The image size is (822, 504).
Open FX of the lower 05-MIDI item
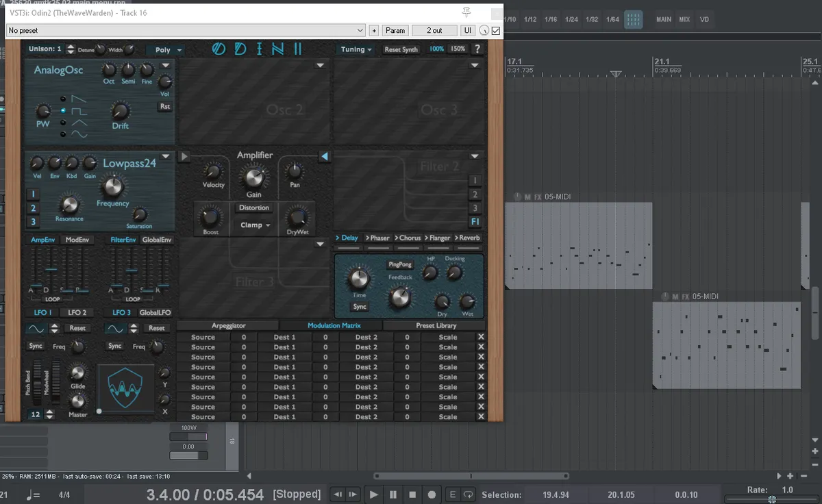tap(686, 297)
